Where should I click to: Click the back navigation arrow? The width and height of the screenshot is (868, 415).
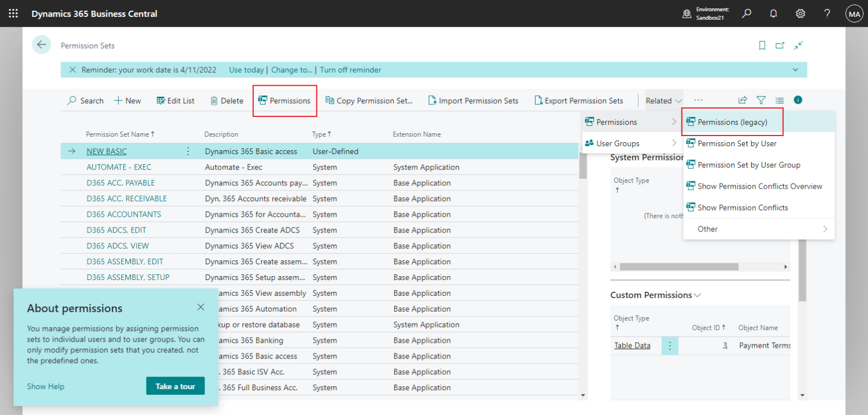coord(41,44)
